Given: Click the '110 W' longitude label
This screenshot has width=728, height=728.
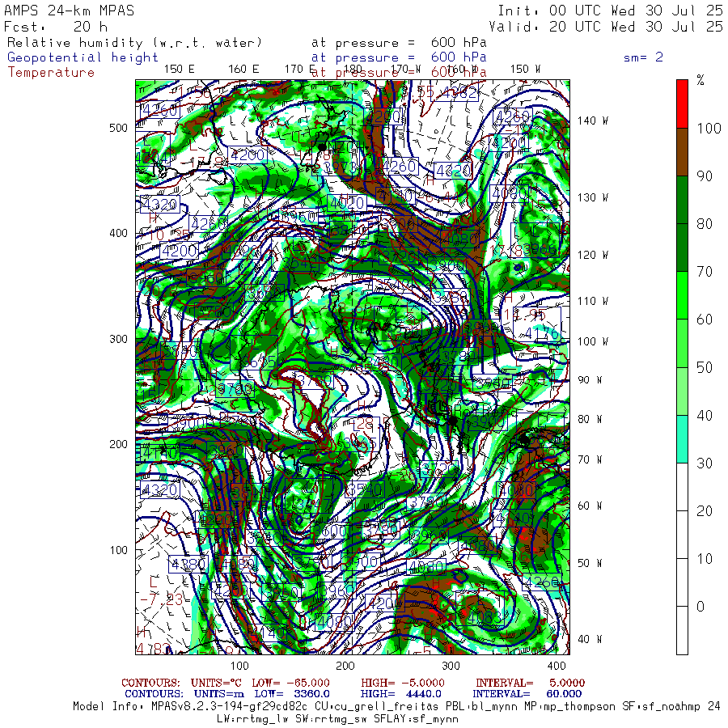Looking at the screenshot, I should [x=593, y=302].
